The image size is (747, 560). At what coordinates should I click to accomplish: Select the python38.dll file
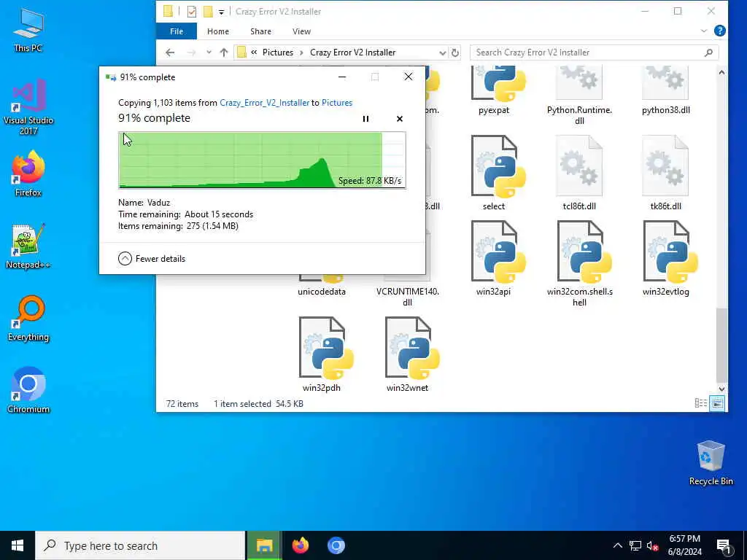click(665, 90)
